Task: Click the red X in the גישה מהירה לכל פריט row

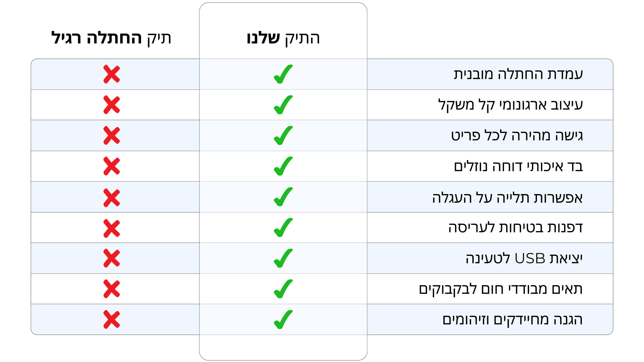Action: 112,135
